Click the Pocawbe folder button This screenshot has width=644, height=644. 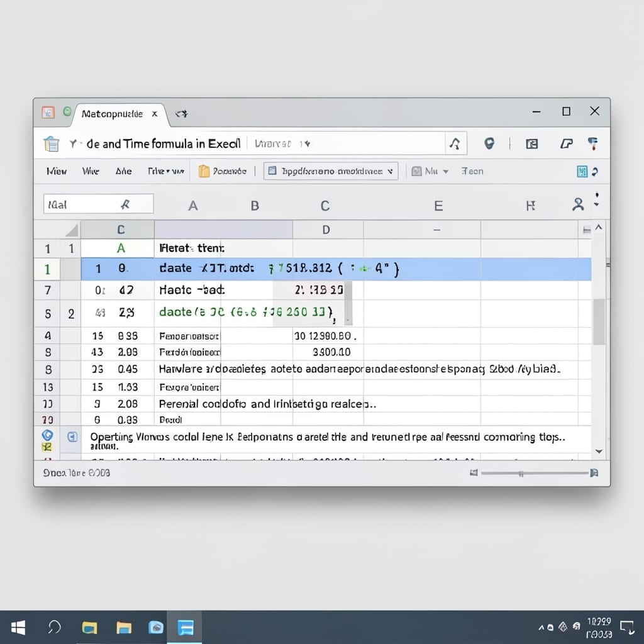pos(222,171)
